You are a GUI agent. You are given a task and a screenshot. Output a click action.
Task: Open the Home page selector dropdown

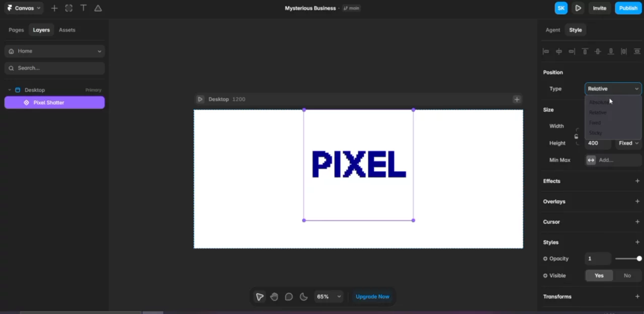click(54, 51)
